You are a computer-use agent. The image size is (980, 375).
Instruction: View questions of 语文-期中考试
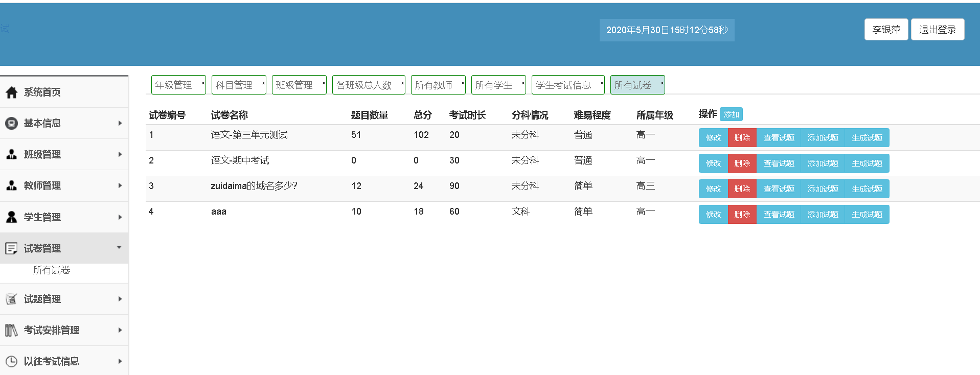pos(779,163)
